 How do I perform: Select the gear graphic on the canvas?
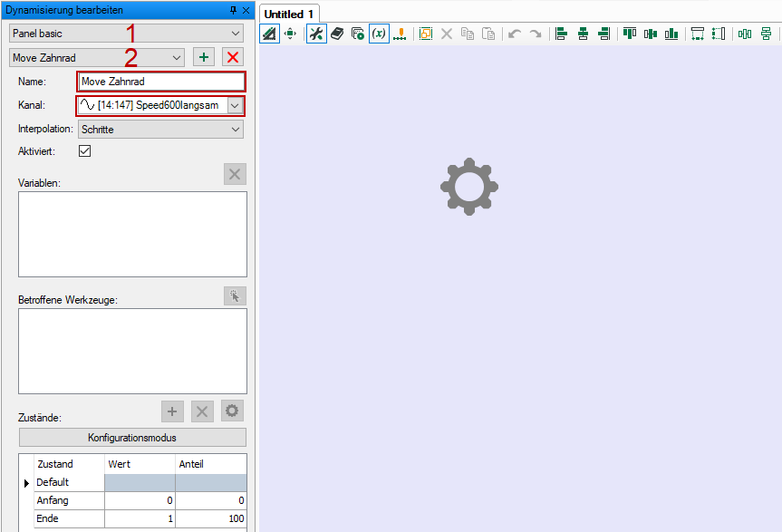[x=468, y=187]
